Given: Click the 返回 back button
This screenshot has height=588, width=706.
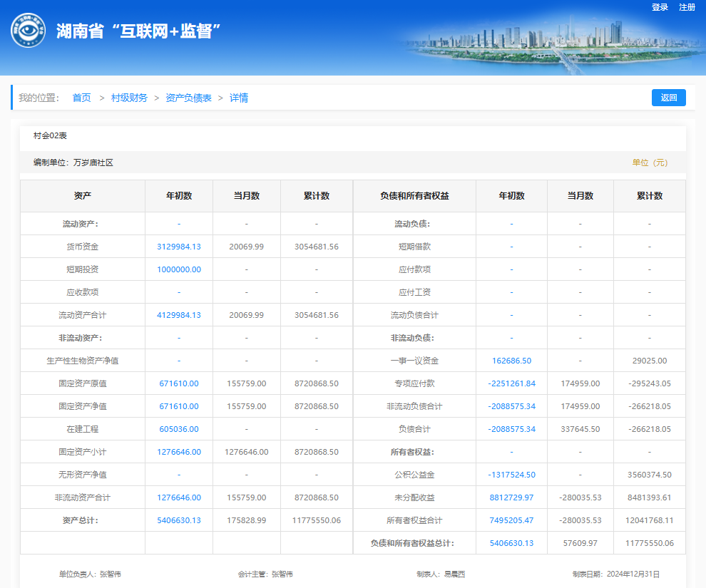Looking at the screenshot, I should pyautogui.click(x=669, y=98).
